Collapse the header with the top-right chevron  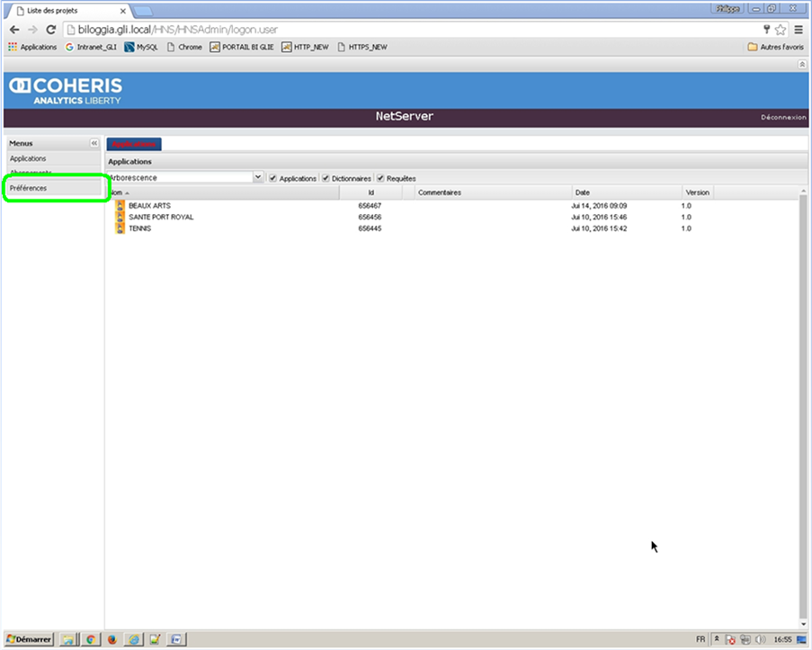pyautogui.click(x=802, y=65)
